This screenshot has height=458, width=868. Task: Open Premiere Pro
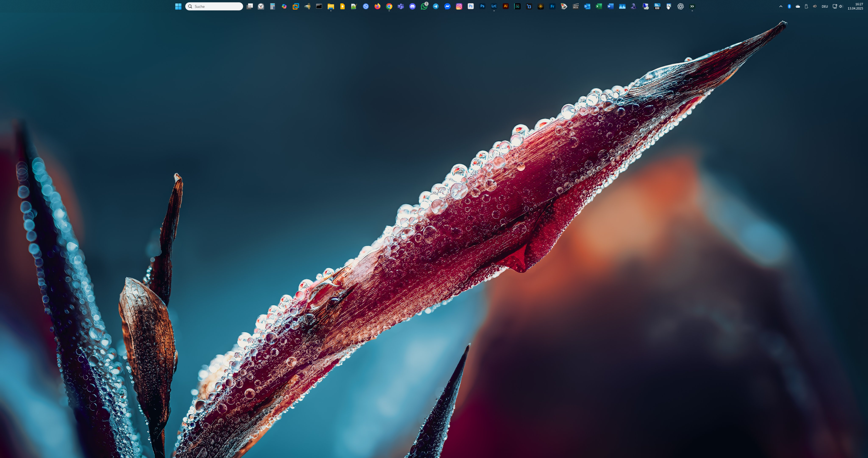[518, 6]
